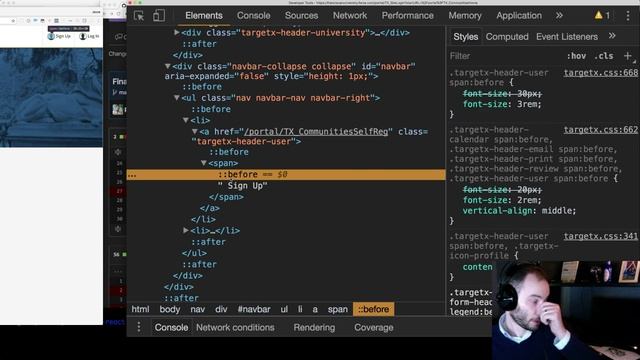Follow the /portal/TX_CommunitiesSelfReg href link
Viewport: 640px width, 360px height.
tap(316, 132)
